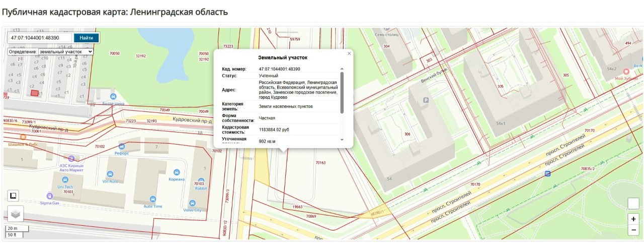The image size is (644, 243).
Task: Click parcel label 48390/1 on the map
Action: coord(376,214)
